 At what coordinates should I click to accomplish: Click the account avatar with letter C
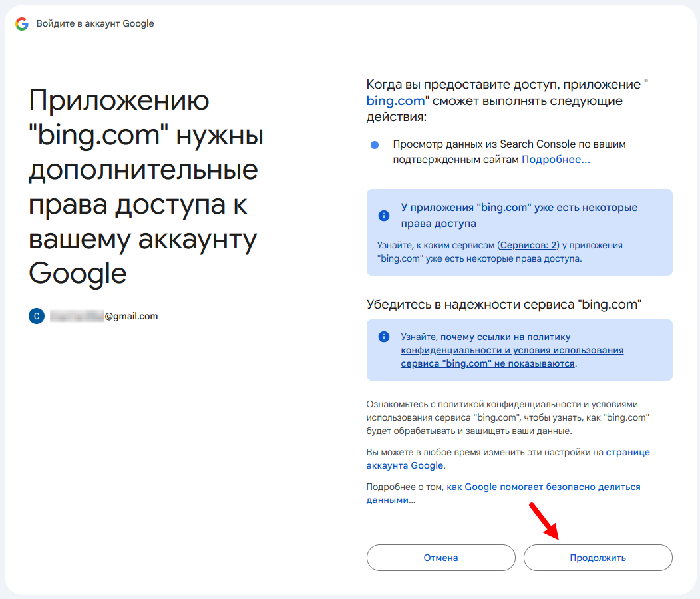click(x=37, y=316)
